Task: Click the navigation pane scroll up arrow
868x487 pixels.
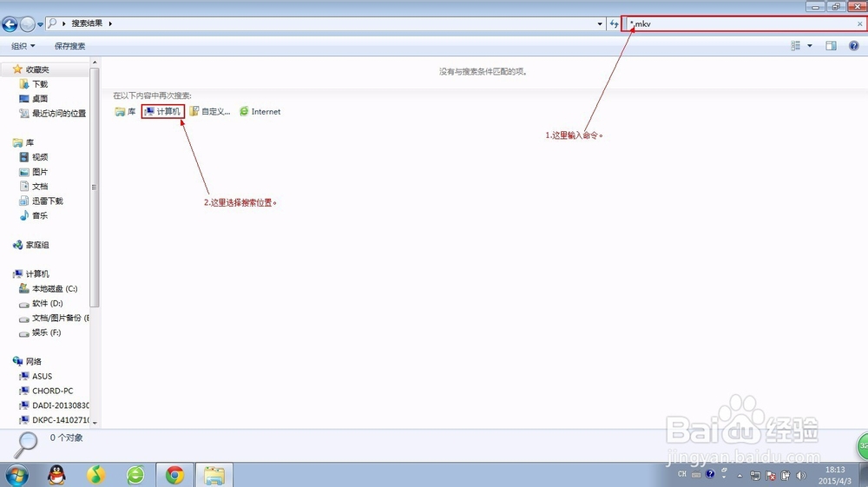Action: point(95,63)
